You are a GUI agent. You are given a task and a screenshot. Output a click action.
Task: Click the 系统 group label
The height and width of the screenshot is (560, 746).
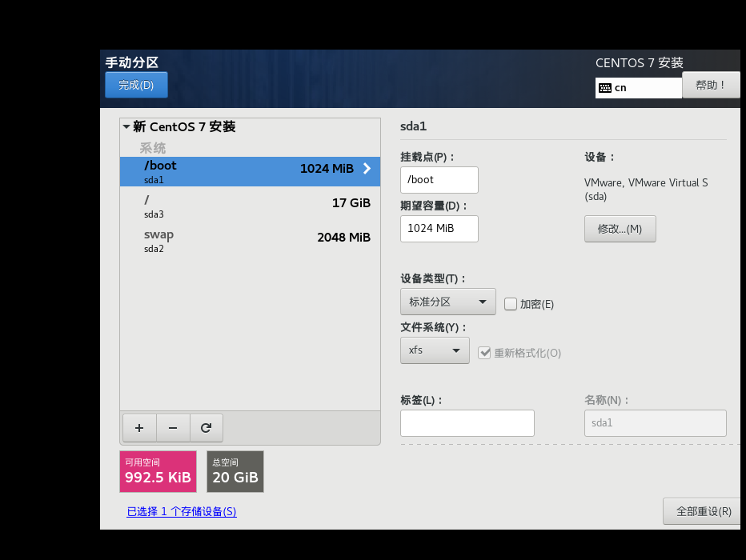pos(153,148)
